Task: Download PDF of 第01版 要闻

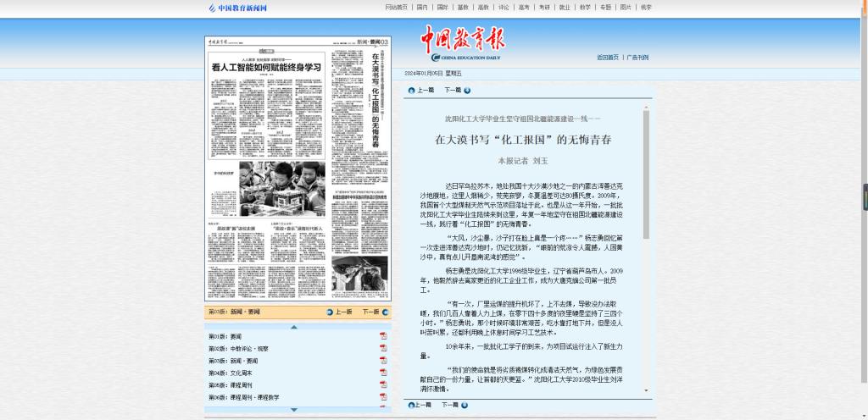Action: pyautogui.click(x=383, y=336)
